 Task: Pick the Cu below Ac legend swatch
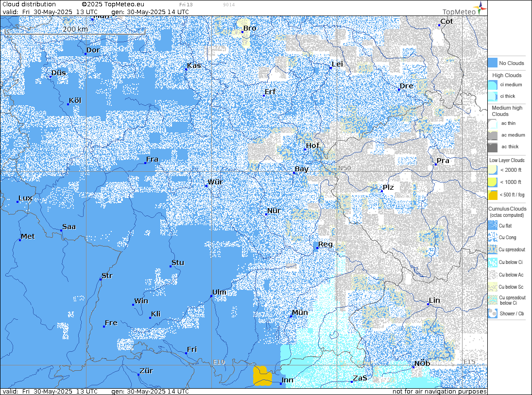[493, 275]
